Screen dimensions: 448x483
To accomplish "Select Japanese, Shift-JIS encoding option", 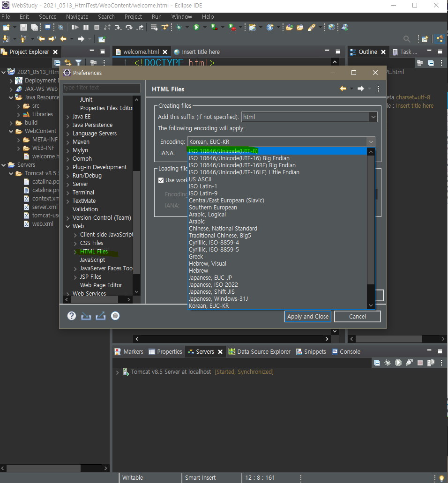I will coord(277,292).
